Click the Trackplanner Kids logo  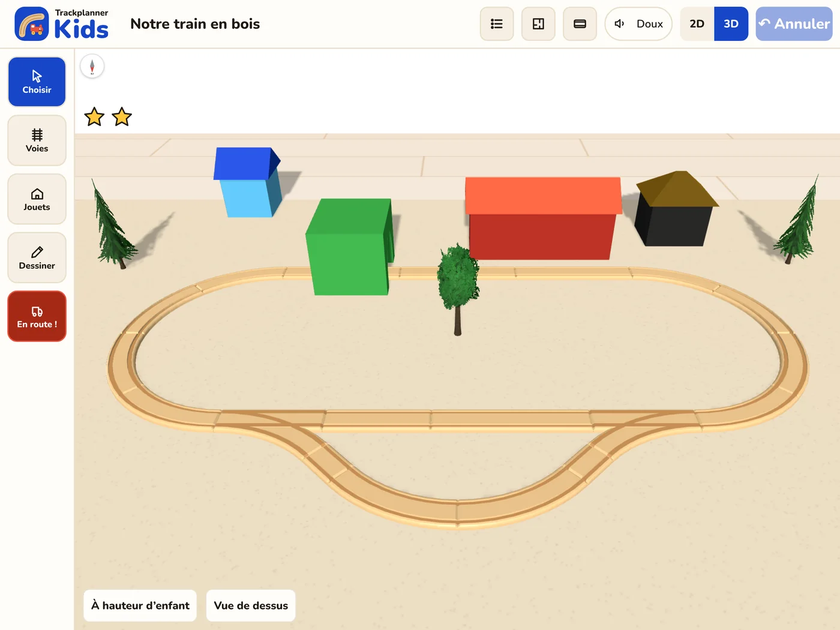coord(62,24)
